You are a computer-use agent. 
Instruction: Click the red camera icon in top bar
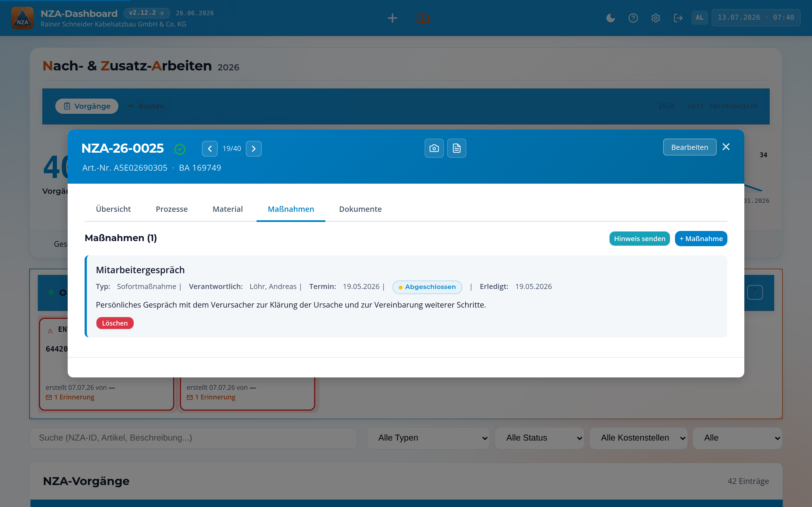tap(423, 18)
